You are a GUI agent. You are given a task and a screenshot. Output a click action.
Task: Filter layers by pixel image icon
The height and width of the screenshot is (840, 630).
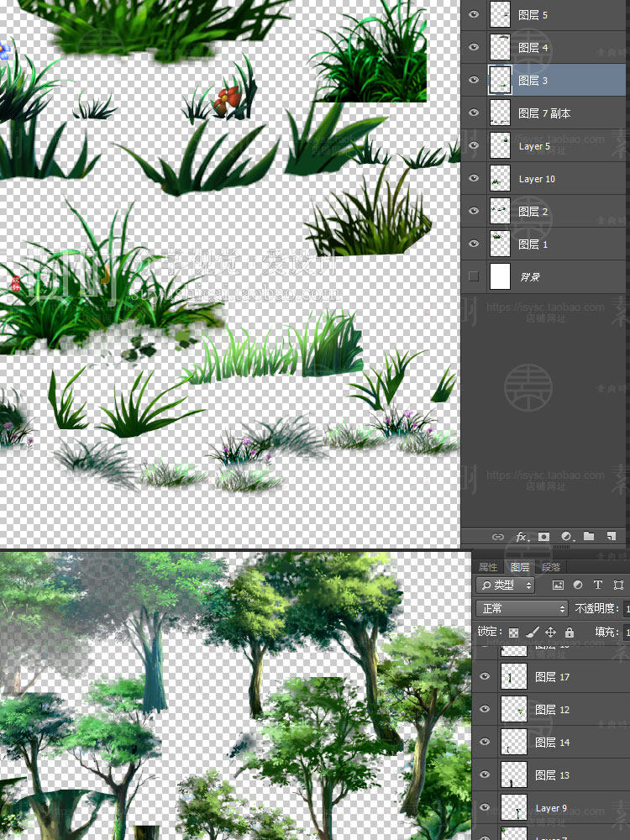click(558, 585)
